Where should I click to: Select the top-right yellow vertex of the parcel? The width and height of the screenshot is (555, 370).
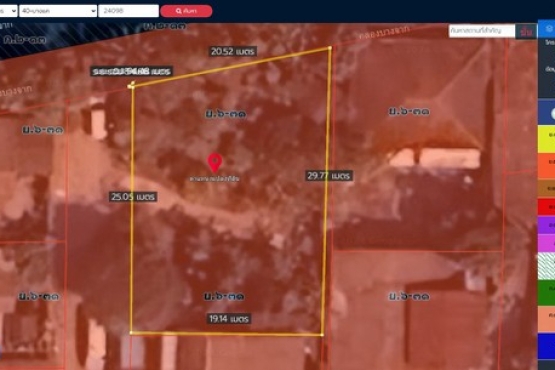tap(330, 48)
